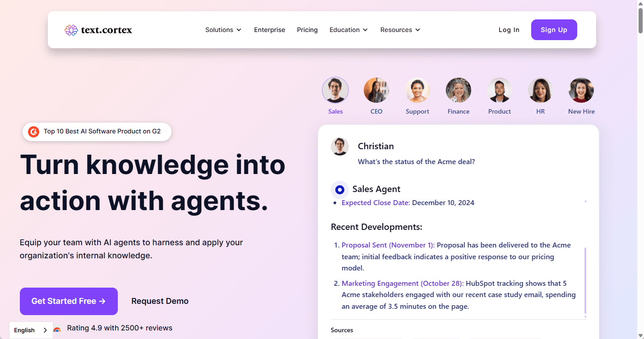Select the Sales agent avatar
Screen dimensions: 644x339
[x=335, y=90]
